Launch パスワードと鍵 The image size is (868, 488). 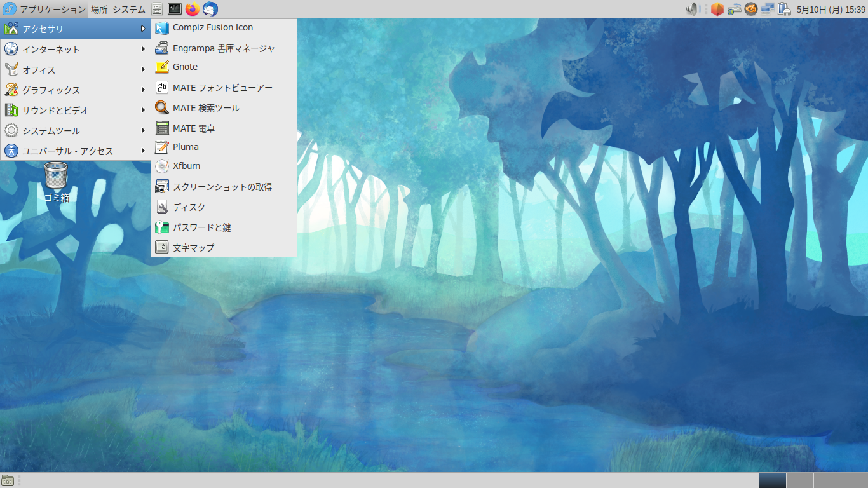224,227
